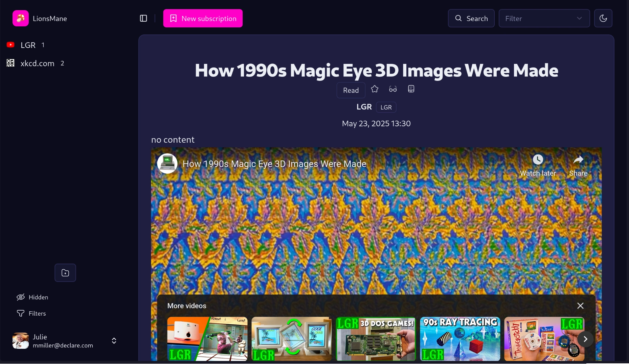Image resolution: width=629 pixels, height=364 pixels.
Task: Open the Filter dropdown
Action: click(x=544, y=18)
